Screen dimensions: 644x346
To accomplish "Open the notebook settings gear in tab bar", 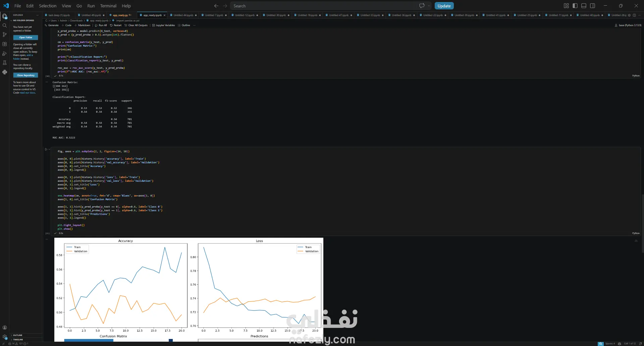I will (629, 15).
